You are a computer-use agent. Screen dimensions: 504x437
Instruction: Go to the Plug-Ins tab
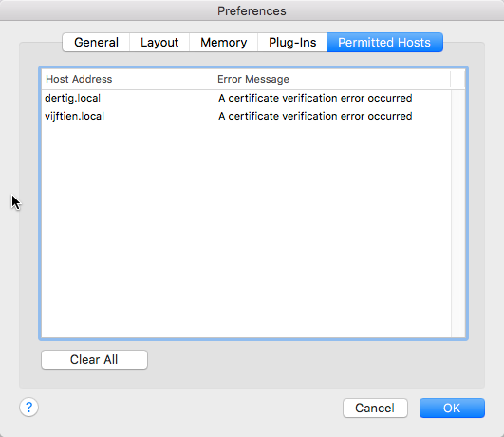click(x=292, y=43)
